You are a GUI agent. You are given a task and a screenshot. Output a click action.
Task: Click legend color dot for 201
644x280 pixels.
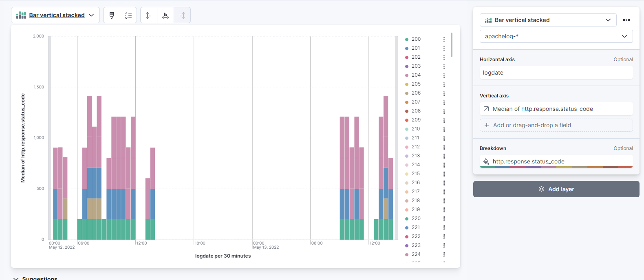(407, 49)
